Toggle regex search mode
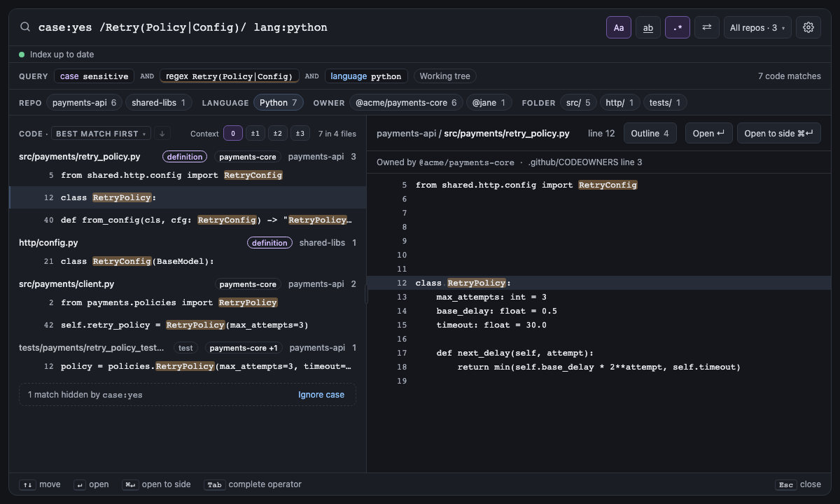 678,27
